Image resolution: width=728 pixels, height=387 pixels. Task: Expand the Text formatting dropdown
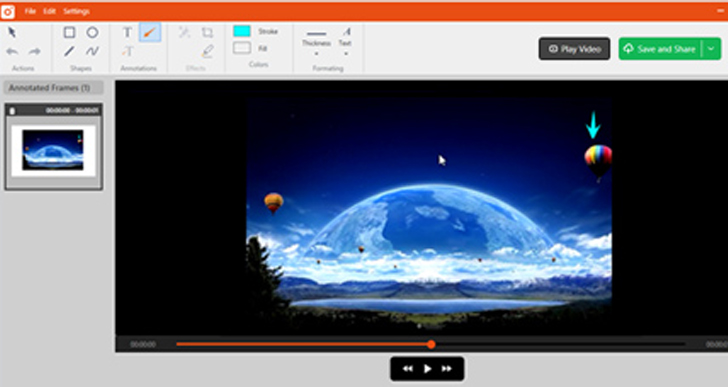coord(345,42)
